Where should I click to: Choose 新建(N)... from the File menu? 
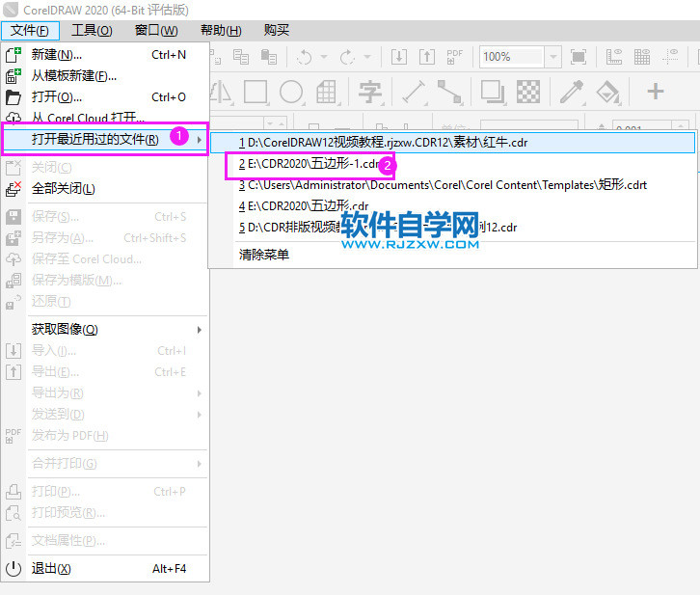click(105, 55)
